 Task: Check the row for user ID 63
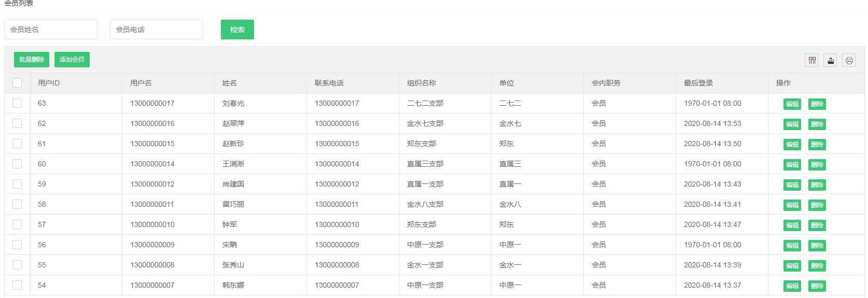(17, 103)
